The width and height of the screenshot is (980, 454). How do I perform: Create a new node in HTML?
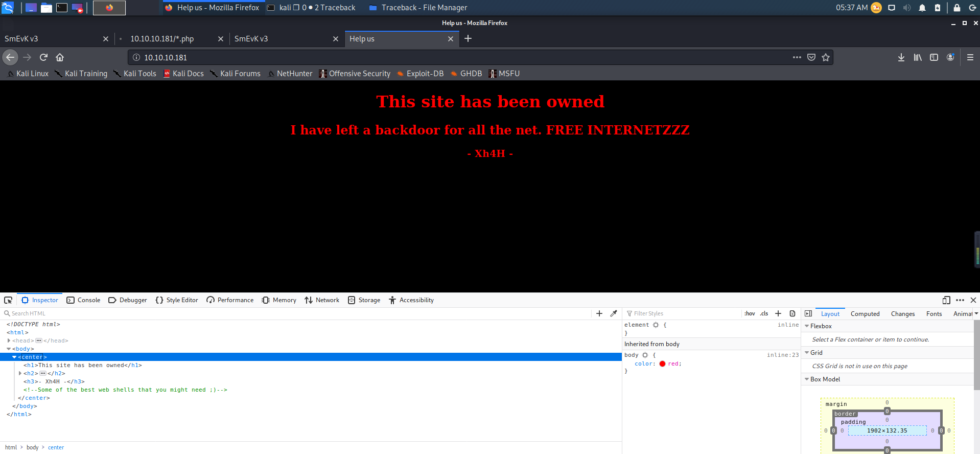pyautogui.click(x=599, y=313)
